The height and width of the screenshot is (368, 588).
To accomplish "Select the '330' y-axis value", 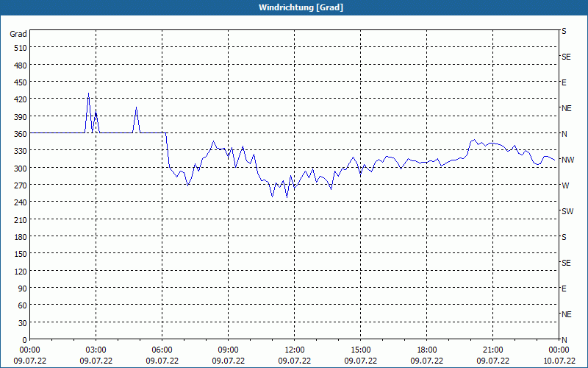I will tap(21, 151).
